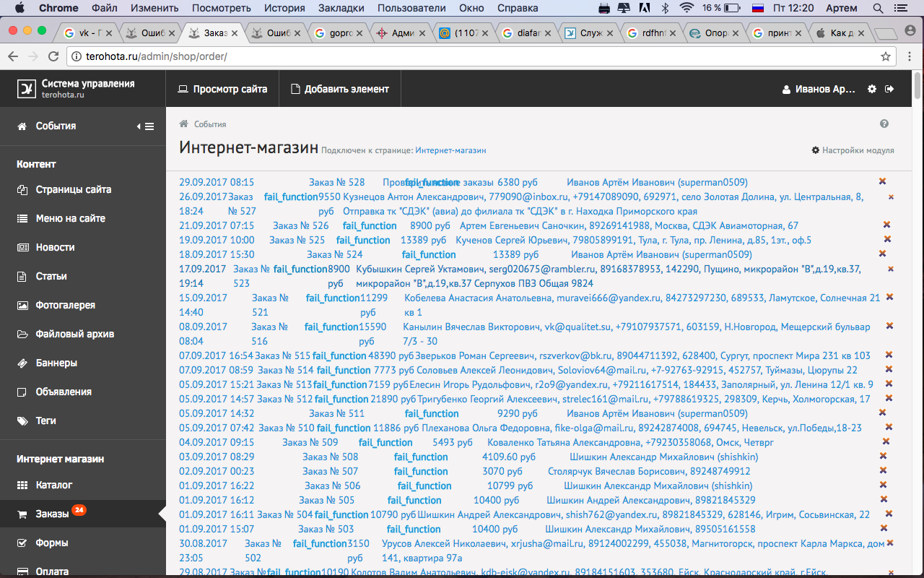Open the shop Catalog section (Каталог)
The width and height of the screenshot is (924, 578).
[x=54, y=485]
